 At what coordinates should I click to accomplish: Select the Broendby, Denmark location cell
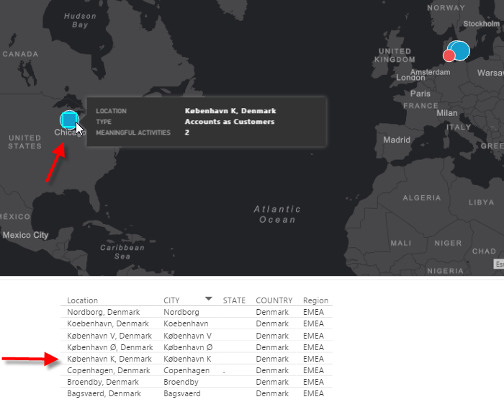[x=103, y=382]
